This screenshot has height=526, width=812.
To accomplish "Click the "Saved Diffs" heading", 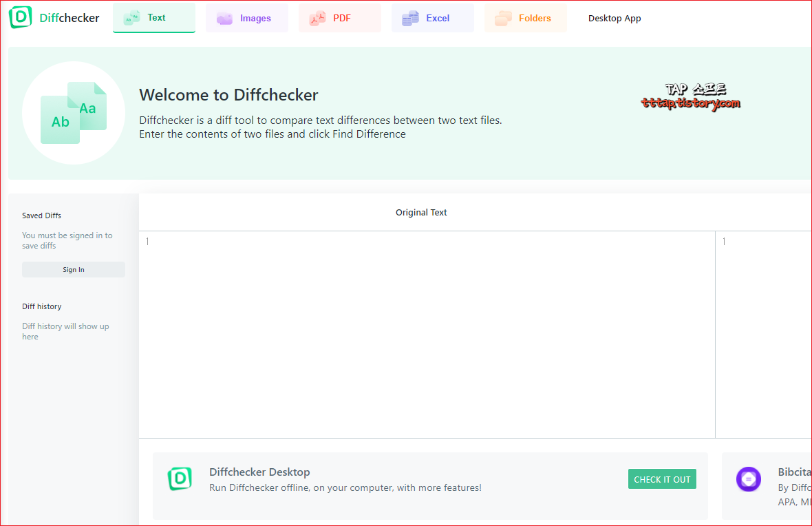I will (41, 215).
